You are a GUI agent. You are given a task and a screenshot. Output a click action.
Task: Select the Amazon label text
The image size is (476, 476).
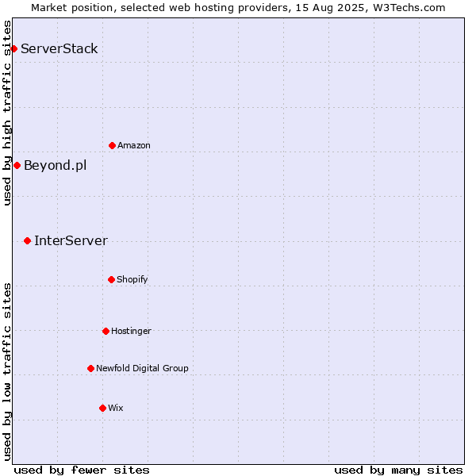pos(134,145)
